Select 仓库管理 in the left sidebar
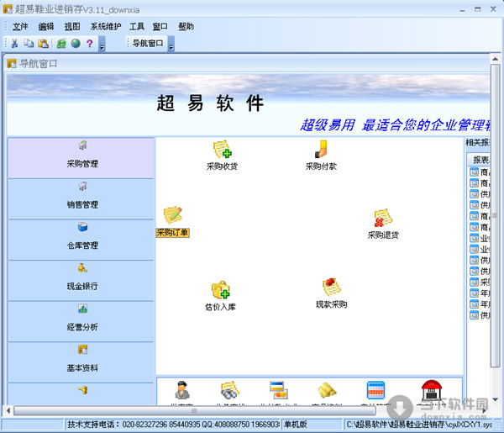 (81, 240)
